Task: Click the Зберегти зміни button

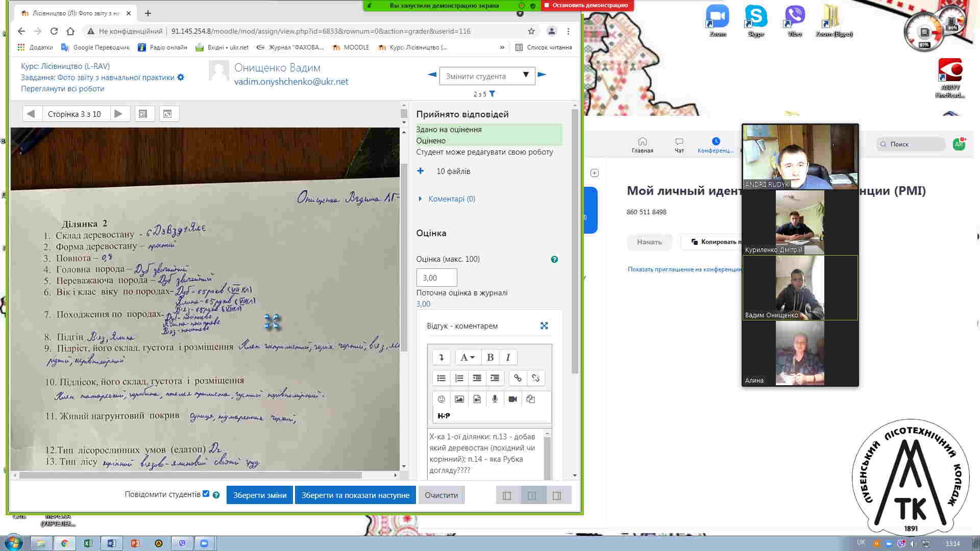Action: [260, 495]
